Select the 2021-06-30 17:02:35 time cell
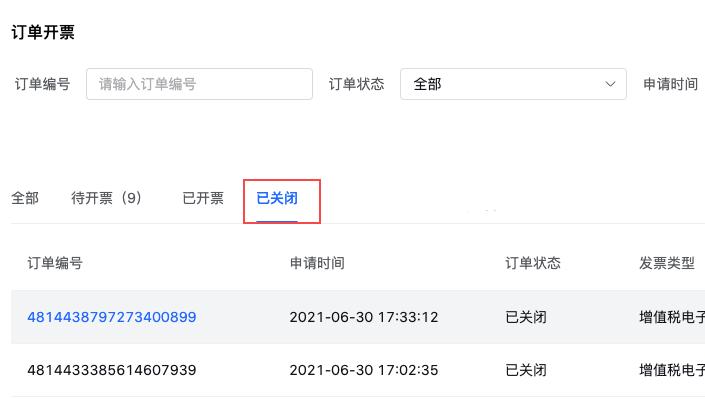Screen dimensions: 705x410 (364, 370)
